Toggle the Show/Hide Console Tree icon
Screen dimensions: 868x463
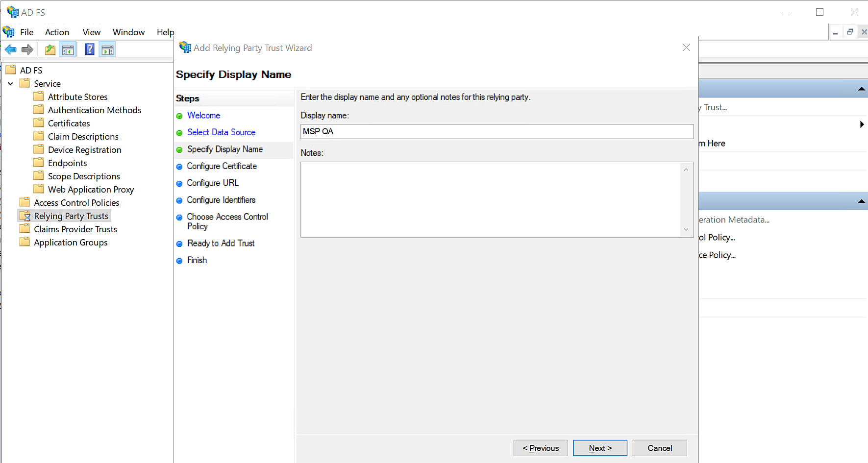tap(68, 49)
